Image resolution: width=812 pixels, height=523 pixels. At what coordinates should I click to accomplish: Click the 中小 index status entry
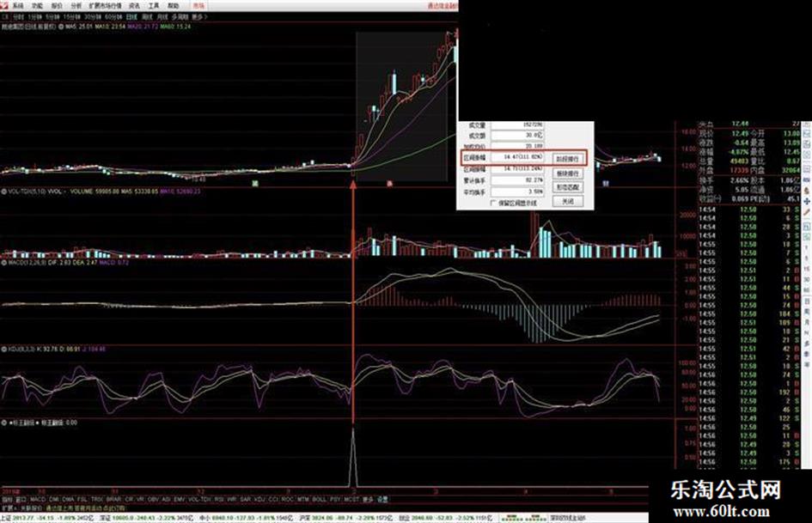click(x=247, y=518)
